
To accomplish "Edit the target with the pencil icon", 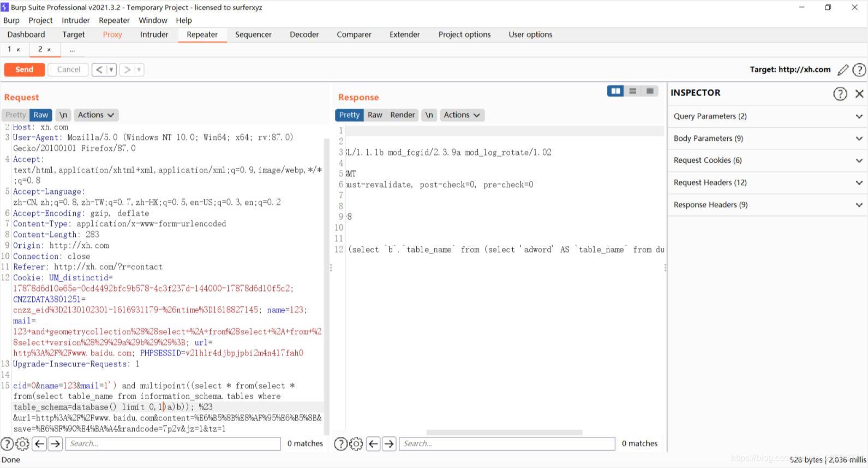I will click(x=843, y=70).
